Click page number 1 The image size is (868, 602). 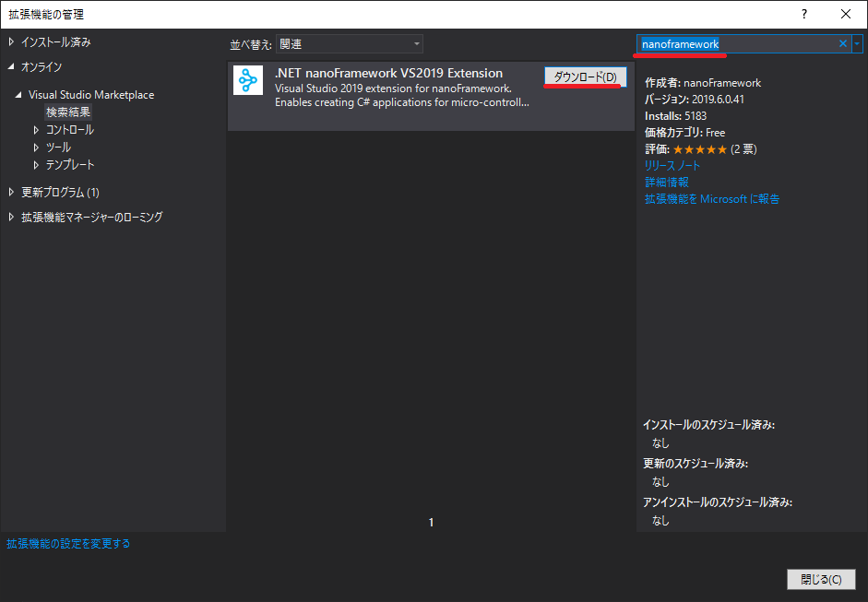[431, 522]
